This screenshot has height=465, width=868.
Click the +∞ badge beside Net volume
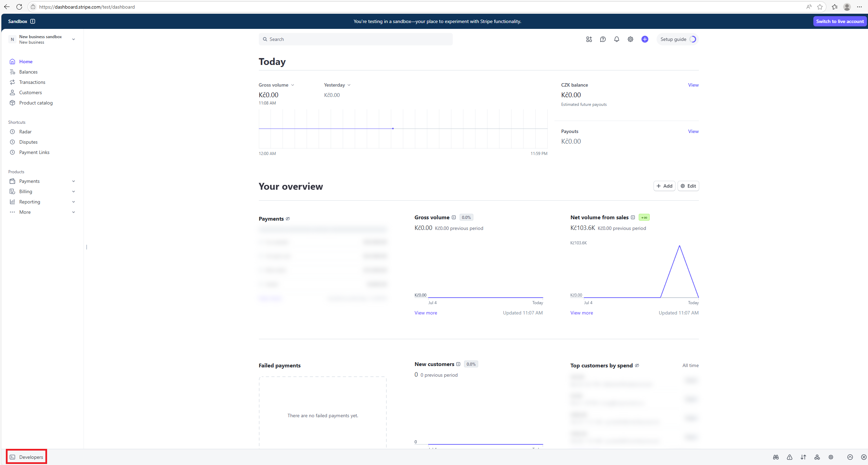[644, 217]
